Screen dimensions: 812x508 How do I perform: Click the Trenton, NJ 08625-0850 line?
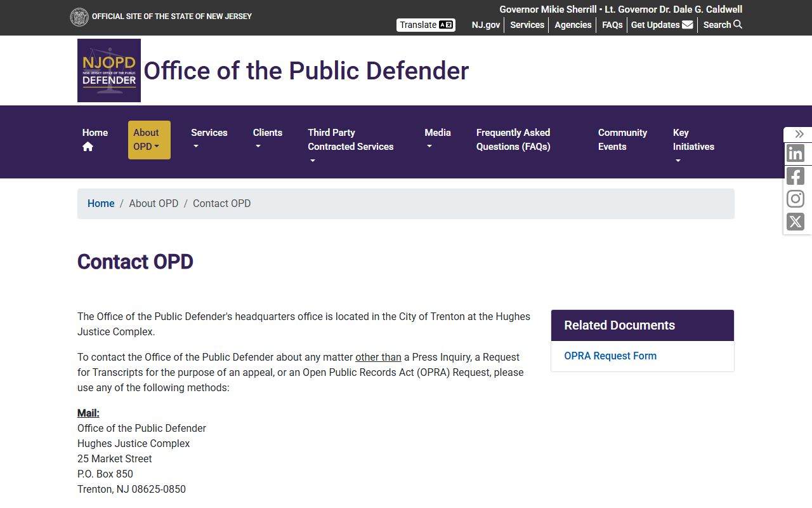tap(131, 489)
